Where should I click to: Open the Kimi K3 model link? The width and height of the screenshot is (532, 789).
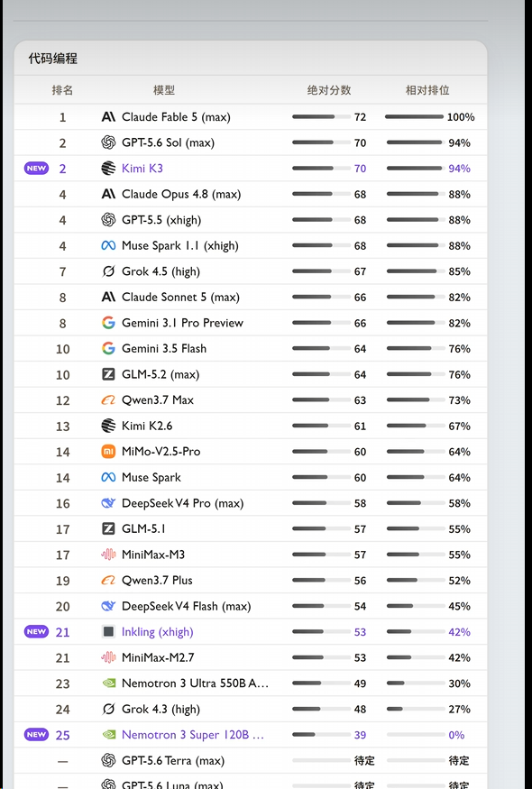pos(142,169)
